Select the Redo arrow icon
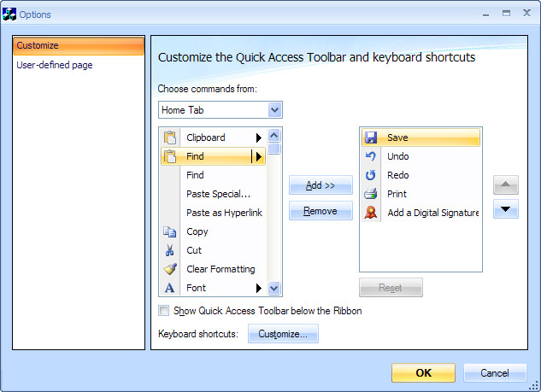Viewport: 541px width, 392px height. pos(371,175)
